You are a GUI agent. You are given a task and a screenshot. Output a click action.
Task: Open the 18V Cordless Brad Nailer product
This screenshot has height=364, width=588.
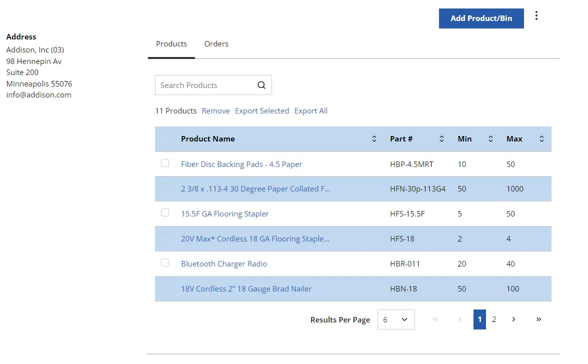(246, 289)
